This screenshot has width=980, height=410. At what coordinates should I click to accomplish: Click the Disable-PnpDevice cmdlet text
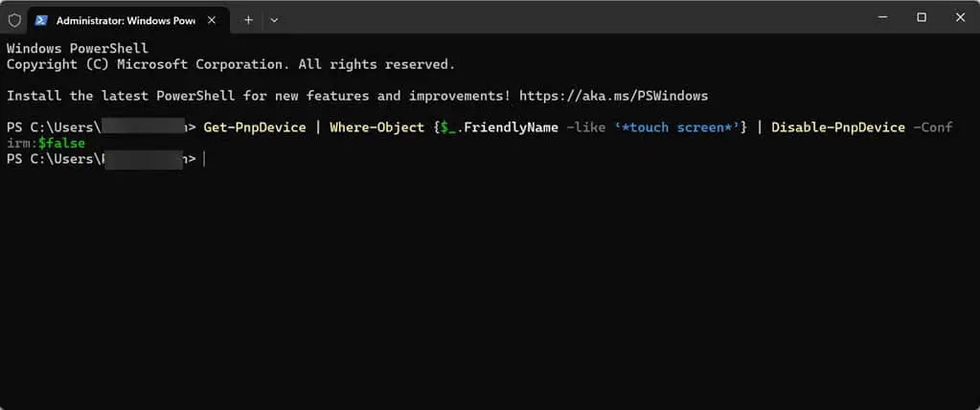(x=838, y=127)
